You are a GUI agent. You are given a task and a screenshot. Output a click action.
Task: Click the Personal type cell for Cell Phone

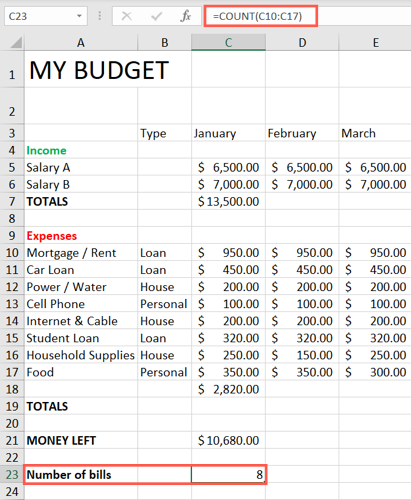pyautogui.click(x=165, y=304)
